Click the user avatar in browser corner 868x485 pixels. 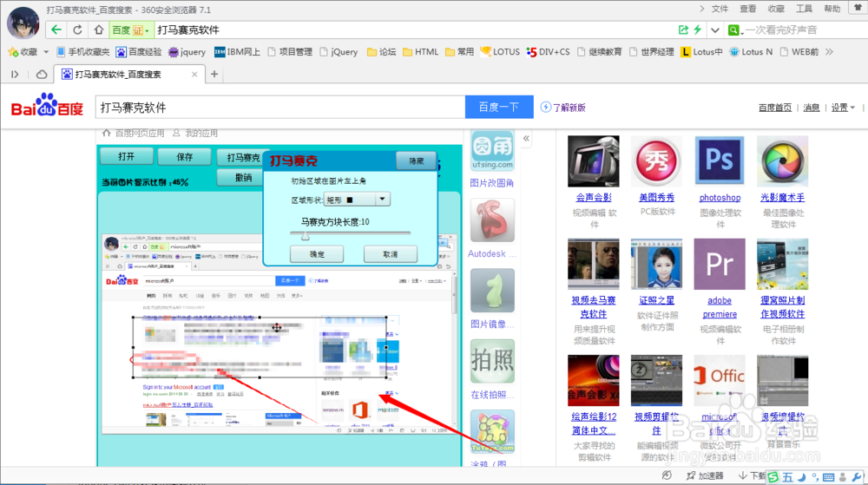23,22
